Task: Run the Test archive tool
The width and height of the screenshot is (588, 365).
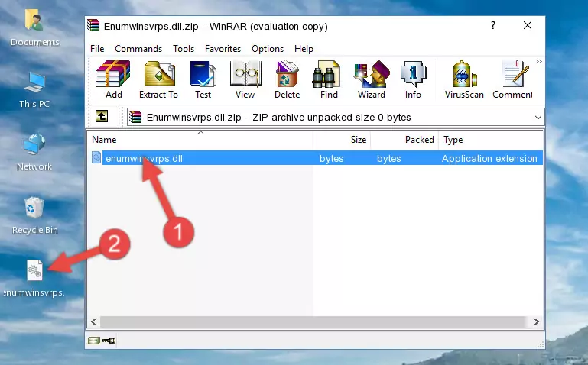Action: (x=203, y=79)
